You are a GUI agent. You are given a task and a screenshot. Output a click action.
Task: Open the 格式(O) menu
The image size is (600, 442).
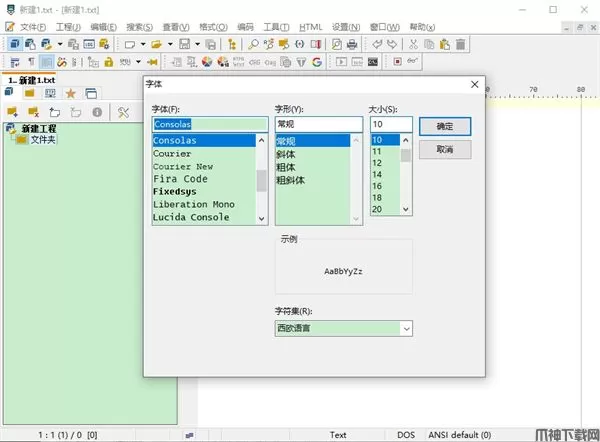coord(211,26)
